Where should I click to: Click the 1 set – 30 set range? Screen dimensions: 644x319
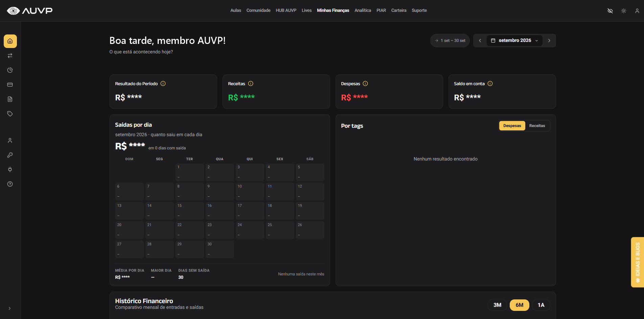(450, 41)
